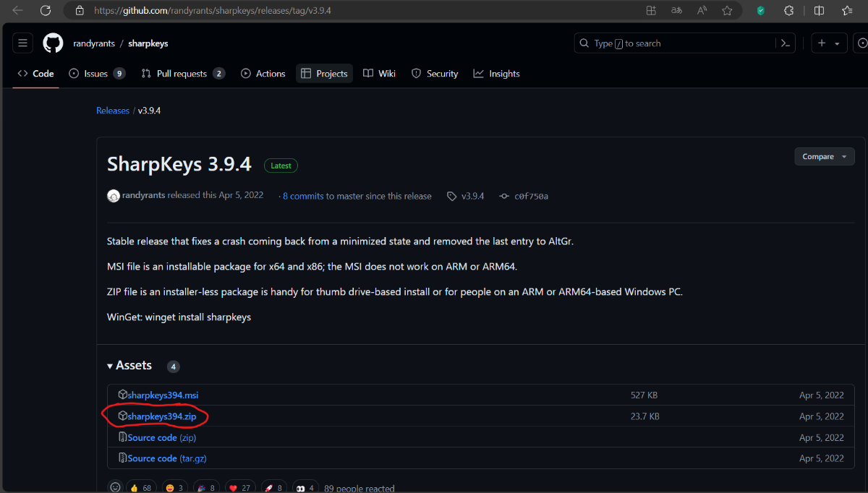The width and height of the screenshot is (868, 493).
Task: Open the Compare dropdown
Action: 824,156
